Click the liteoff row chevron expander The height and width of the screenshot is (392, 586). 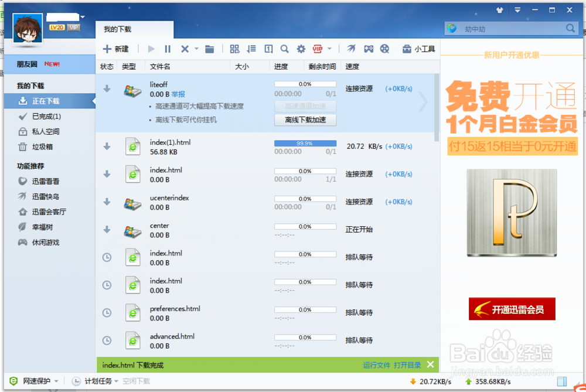(x=423, y=102)
